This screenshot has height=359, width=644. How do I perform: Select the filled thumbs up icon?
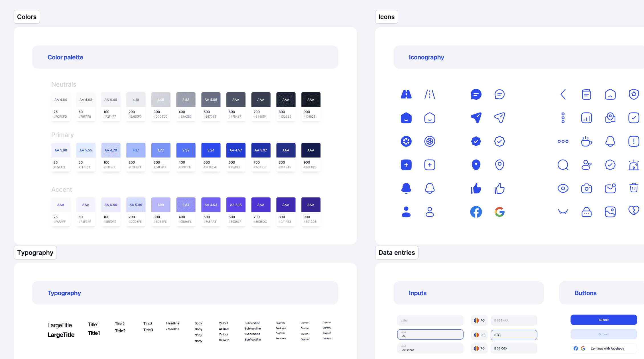[x=476, y=188]
